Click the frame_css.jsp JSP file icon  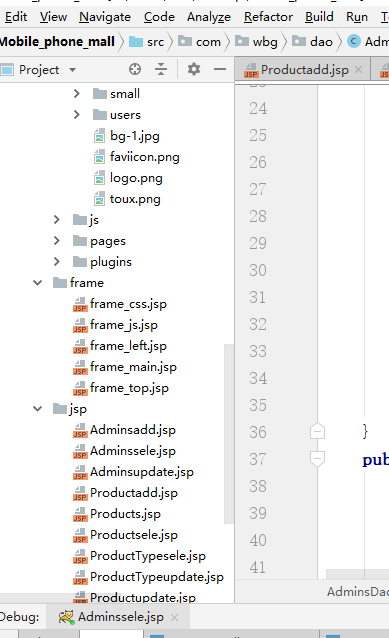(80, 305)
